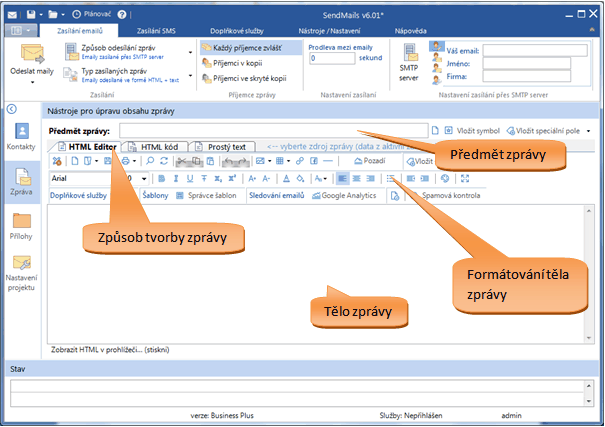This screenshot has width=605, height=427.
Task: Select Příjemci ve skryté kopii option
Action: [250, 77]
